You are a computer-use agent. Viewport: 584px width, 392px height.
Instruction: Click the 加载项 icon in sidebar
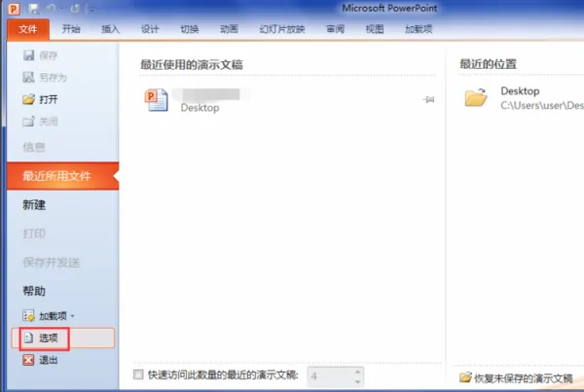[x=28, y=316]
